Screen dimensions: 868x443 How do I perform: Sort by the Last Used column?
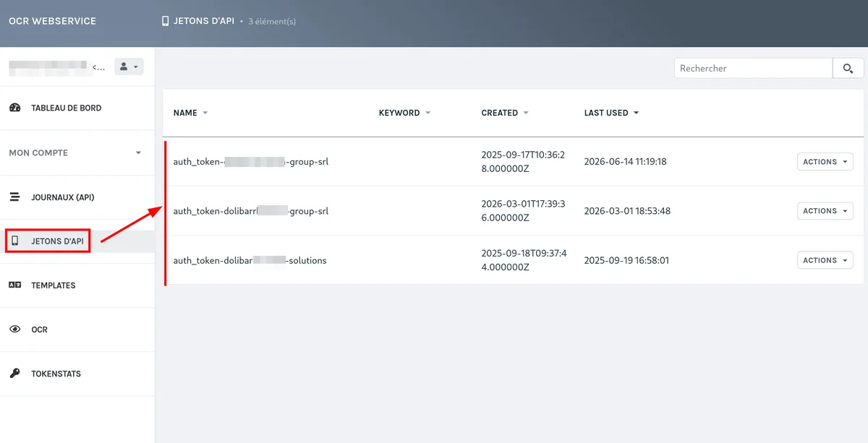611,113
